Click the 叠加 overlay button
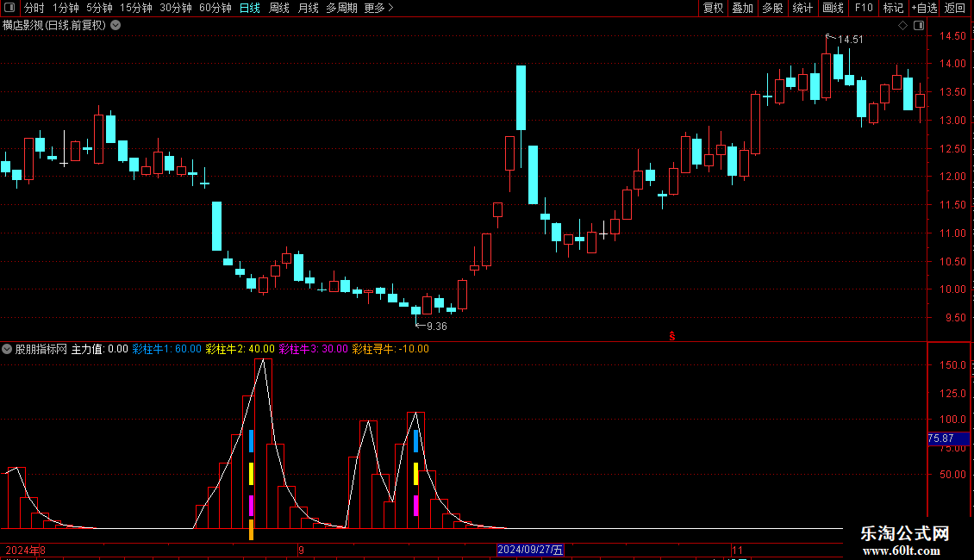 tap(742, 8)
